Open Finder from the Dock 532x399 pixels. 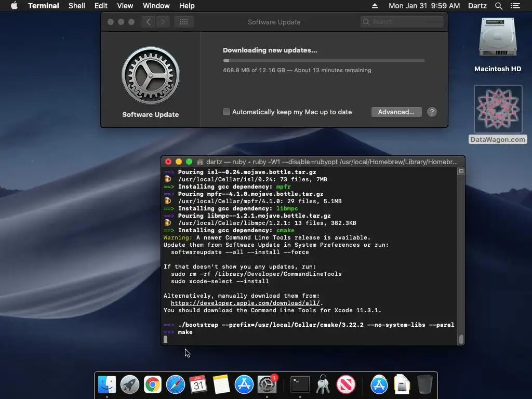[x=107, y=384]
